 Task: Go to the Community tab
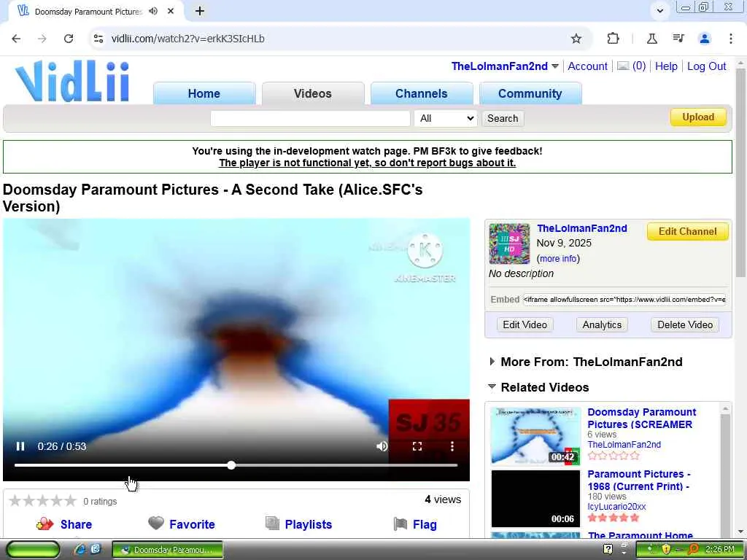[530, 93]
